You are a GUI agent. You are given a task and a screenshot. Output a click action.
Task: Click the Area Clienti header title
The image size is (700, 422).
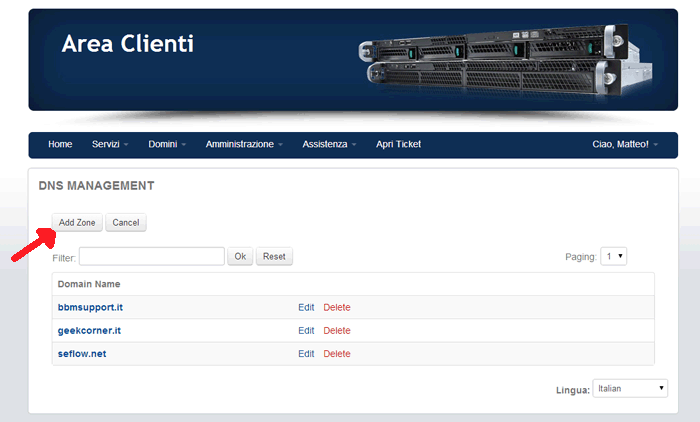pyautogui.click(x=127, y=44)
